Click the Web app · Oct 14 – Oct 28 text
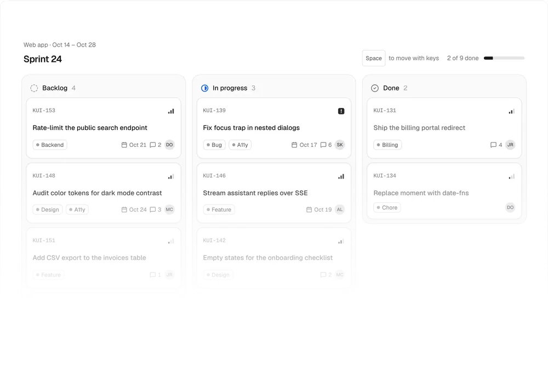The image size is (548, 392). (60, 45)
